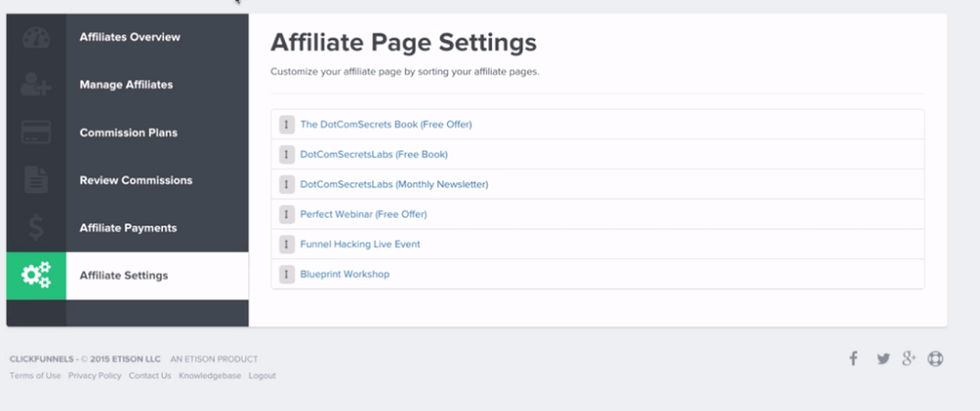Open DotComSecretsLabs (Monthly Newsletter) link
Image resolution: width=980 pixels, height=411 pixels.
pyautogui.click(x=394, y=184)
